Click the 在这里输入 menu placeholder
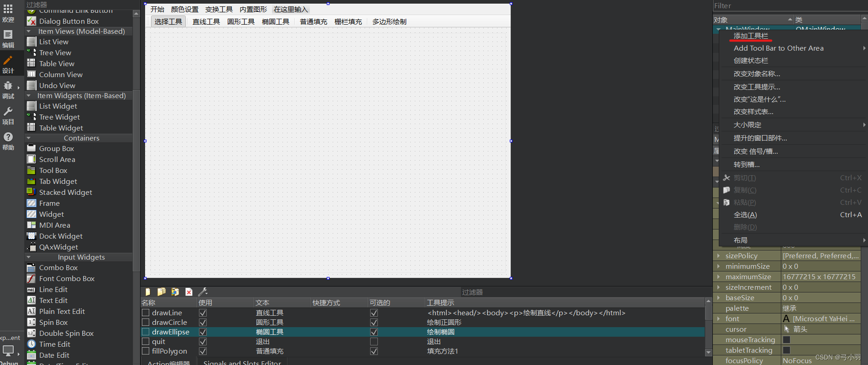The height and width of the screenshot is (365, 868). tap(291, 9)
